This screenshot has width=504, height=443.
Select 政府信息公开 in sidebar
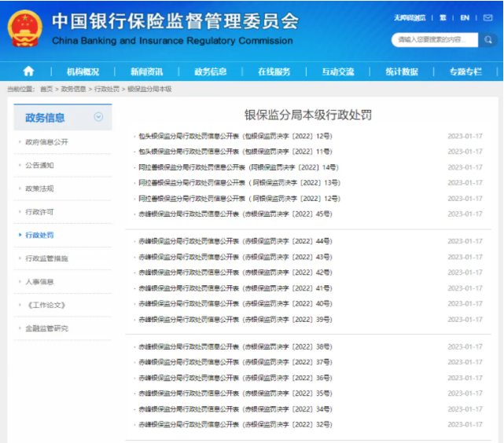[46, 142]
